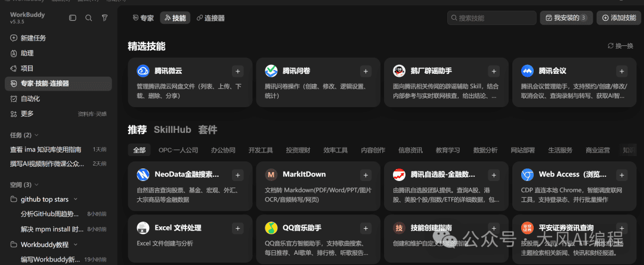Click the 添加技能 button
Screen dimensions: 644x265
click(619, 18)
